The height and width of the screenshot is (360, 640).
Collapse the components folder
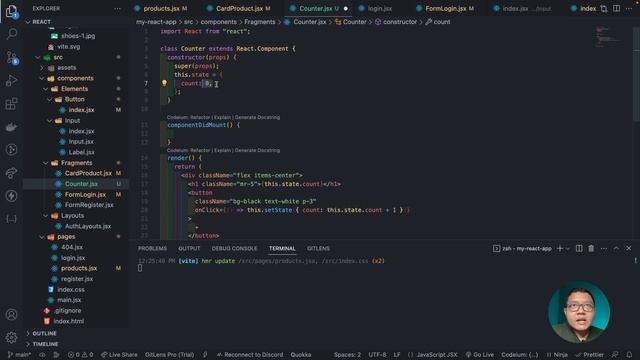(42, 78)
